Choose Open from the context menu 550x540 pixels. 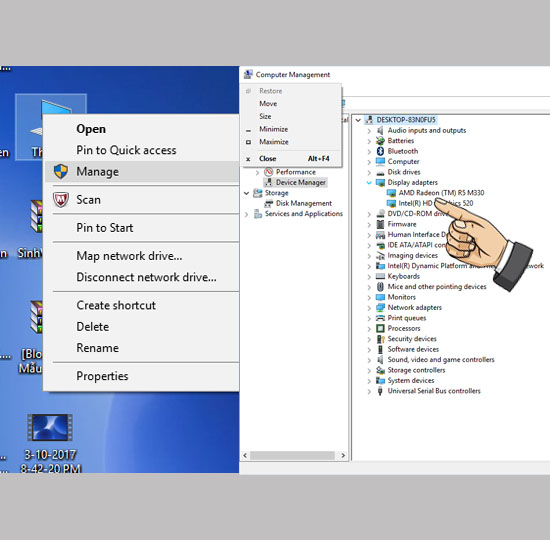[x=91, y=129]
